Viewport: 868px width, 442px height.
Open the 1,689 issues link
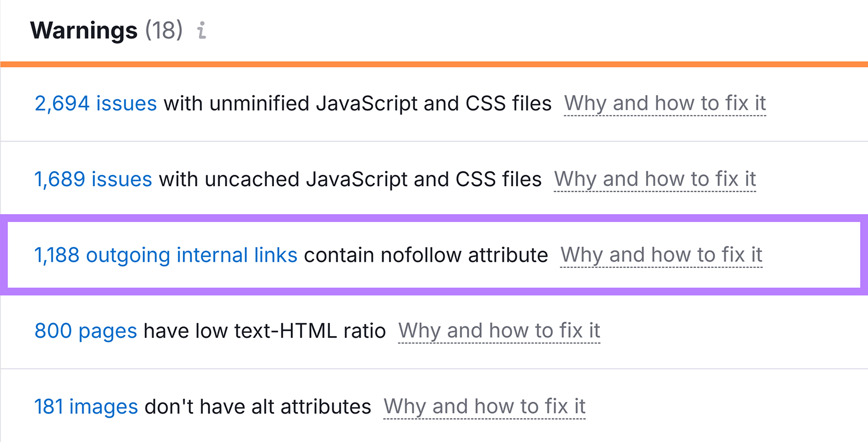[x=93, y=179]
